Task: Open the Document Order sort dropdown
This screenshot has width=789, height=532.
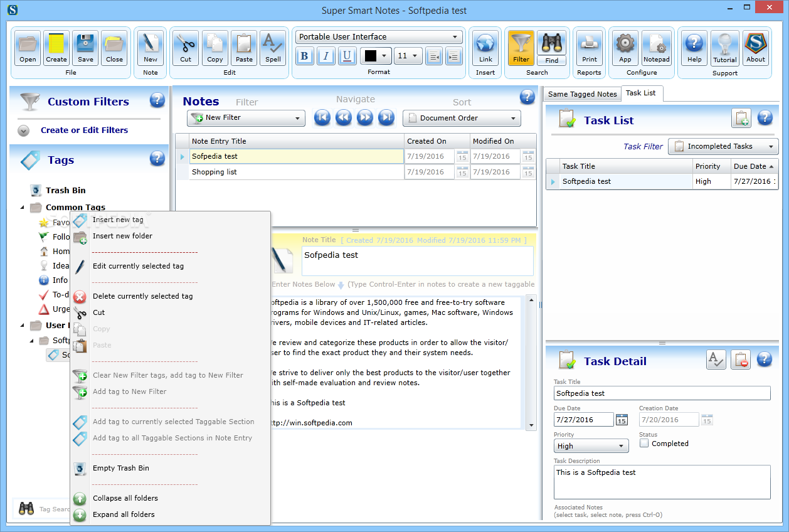Action: 462,118
